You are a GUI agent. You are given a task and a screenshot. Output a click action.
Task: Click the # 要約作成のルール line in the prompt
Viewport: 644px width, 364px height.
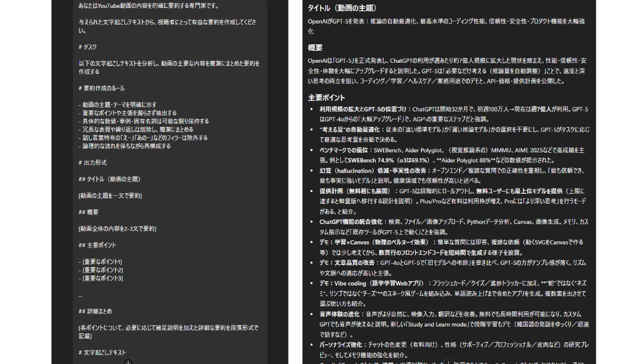click(101, 88)
